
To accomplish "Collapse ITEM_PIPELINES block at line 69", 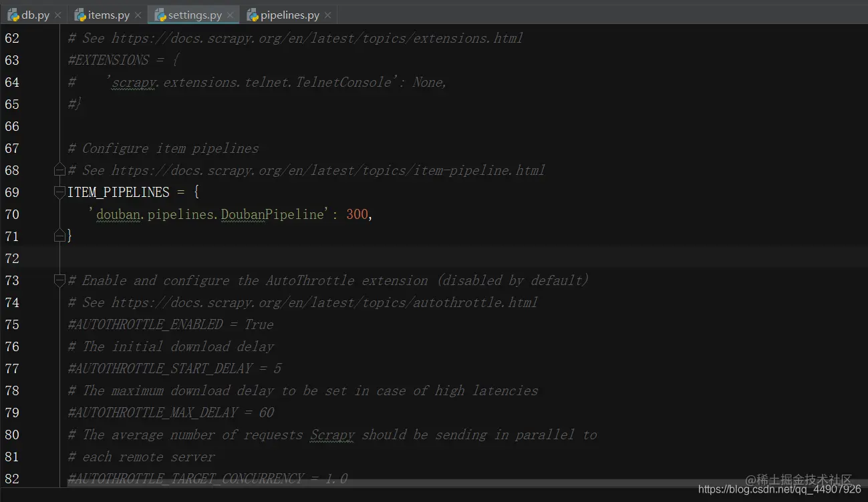I will pos(59,192).
